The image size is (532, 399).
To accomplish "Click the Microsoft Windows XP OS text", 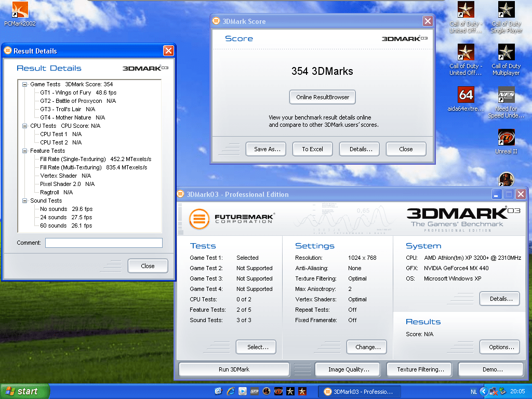I will pos(453,278).
